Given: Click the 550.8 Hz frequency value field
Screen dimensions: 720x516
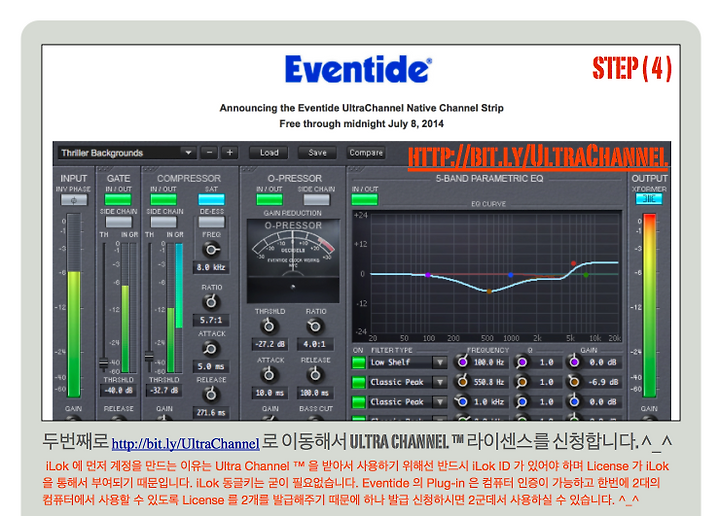Looking at the screenshot, I should point(489,382).
